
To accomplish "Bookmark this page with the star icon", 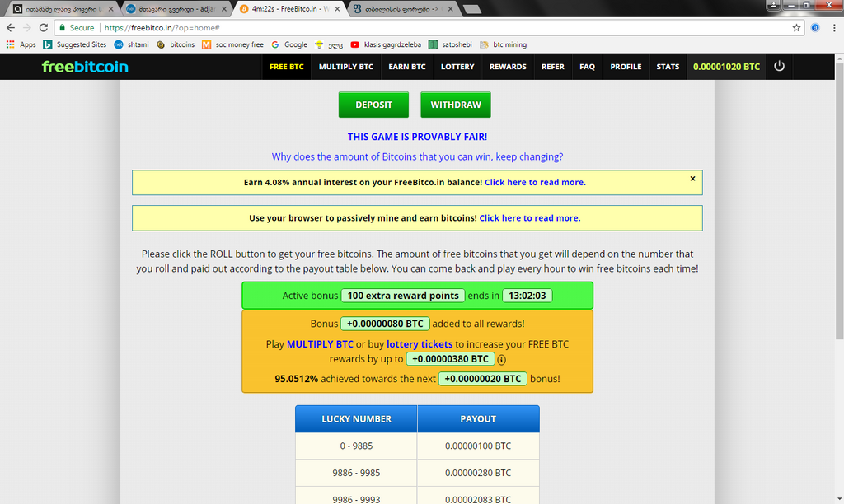I will [x=796, y=27].
